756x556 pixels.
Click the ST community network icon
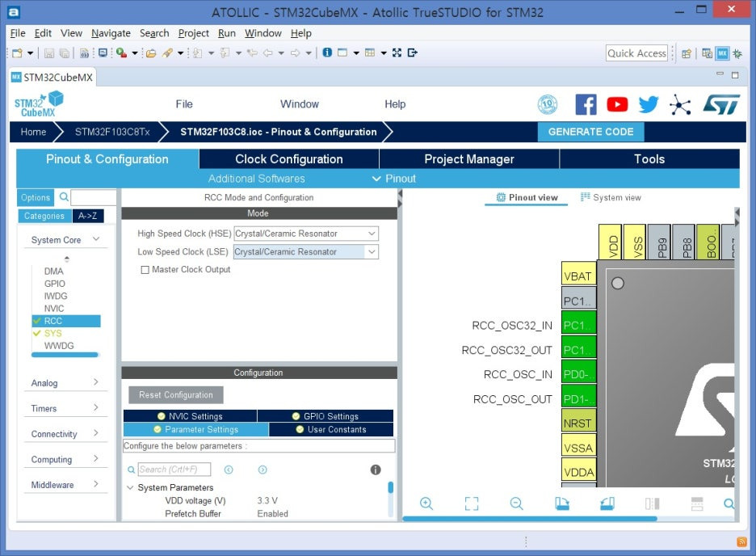click(x=680, y=104)
